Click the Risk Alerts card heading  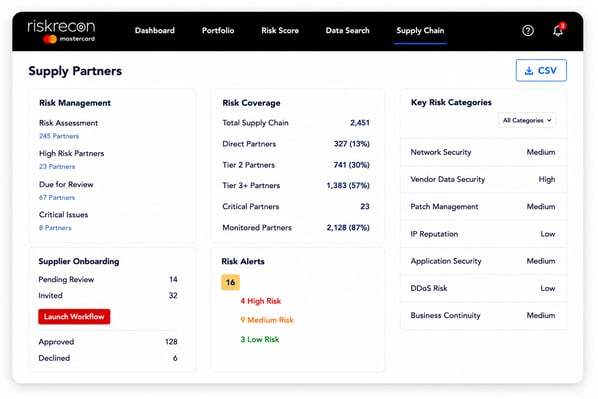(x=243, y=261)
